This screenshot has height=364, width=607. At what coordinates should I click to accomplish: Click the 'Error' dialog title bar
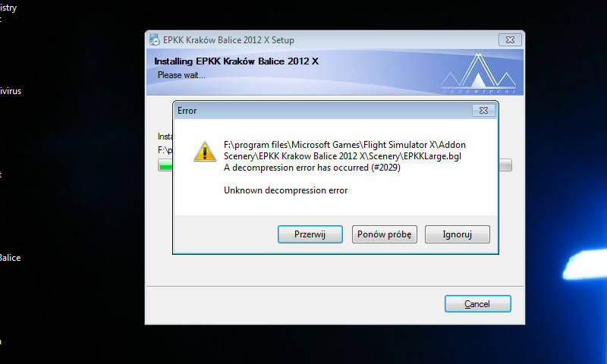323,111
